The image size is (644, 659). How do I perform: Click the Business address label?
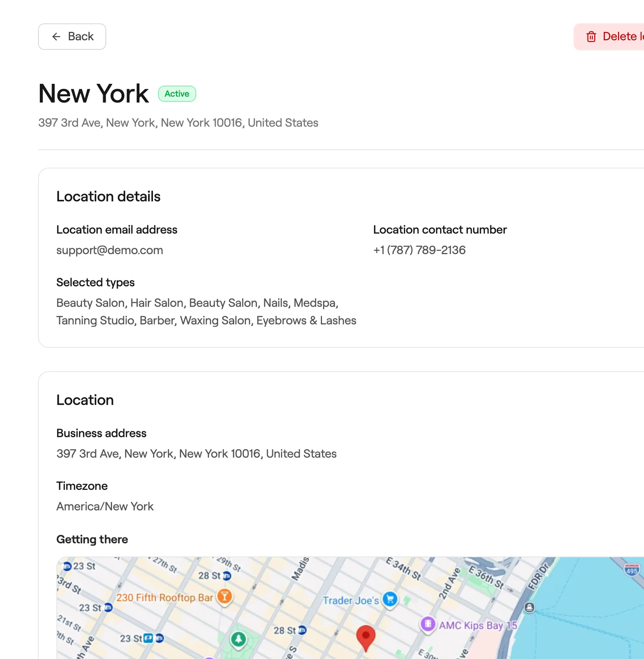[x=101, y=433]
